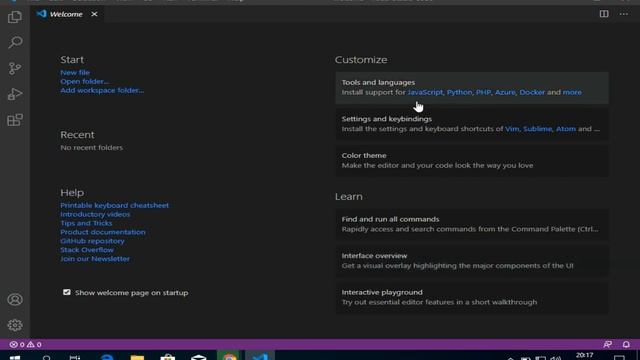Open Find and run all commands card

(x=472, y=224)
